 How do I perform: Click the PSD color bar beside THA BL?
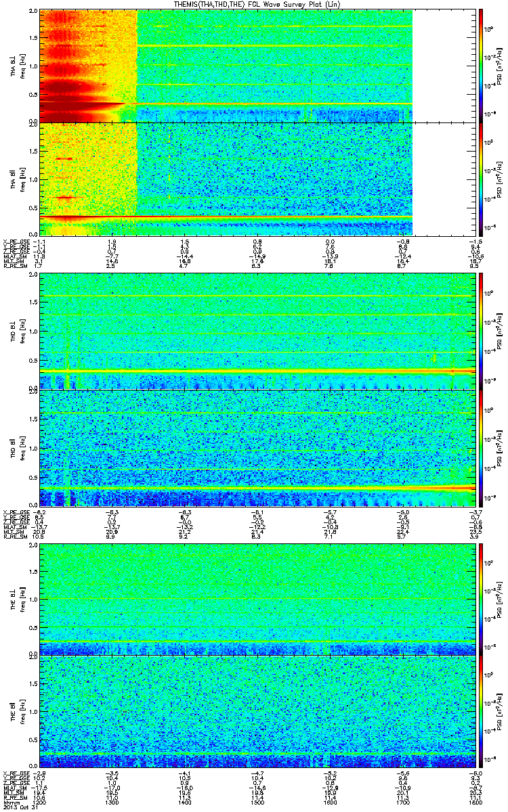tap(481, 66)
